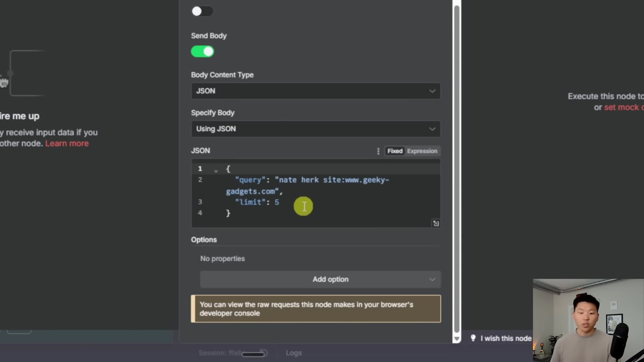Screen dimensions: 644x362
Task: Click inside the JSON body editor
Action: pos(316,194)
